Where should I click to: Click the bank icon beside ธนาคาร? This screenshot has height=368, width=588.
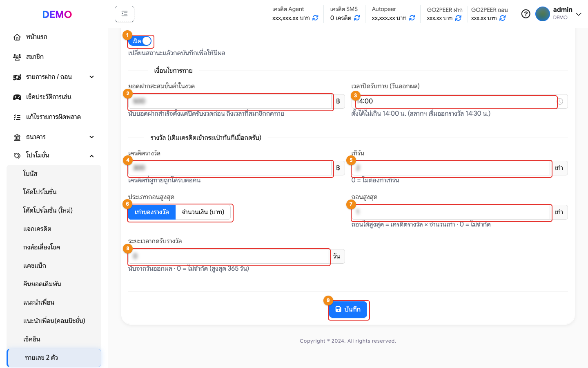coord(17,137)
